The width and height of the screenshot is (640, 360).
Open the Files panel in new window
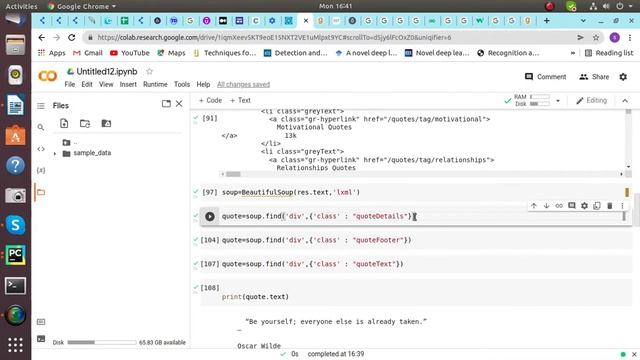(166, 104)
